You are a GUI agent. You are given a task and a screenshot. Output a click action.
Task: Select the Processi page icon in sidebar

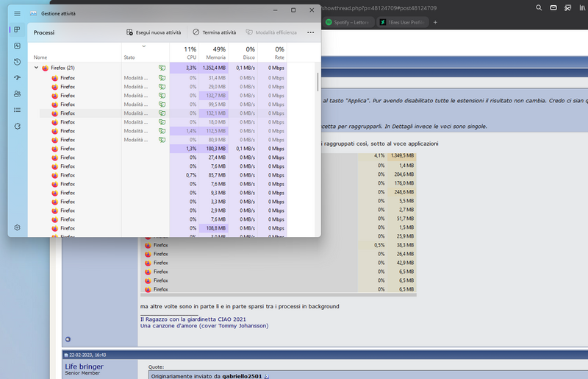(17, 29)
